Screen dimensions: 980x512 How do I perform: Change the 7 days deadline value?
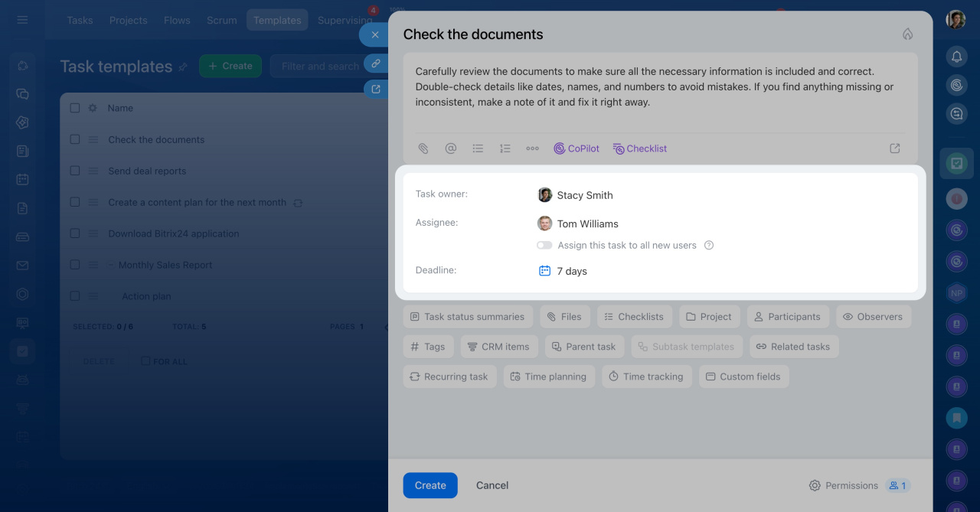(572, 271)
